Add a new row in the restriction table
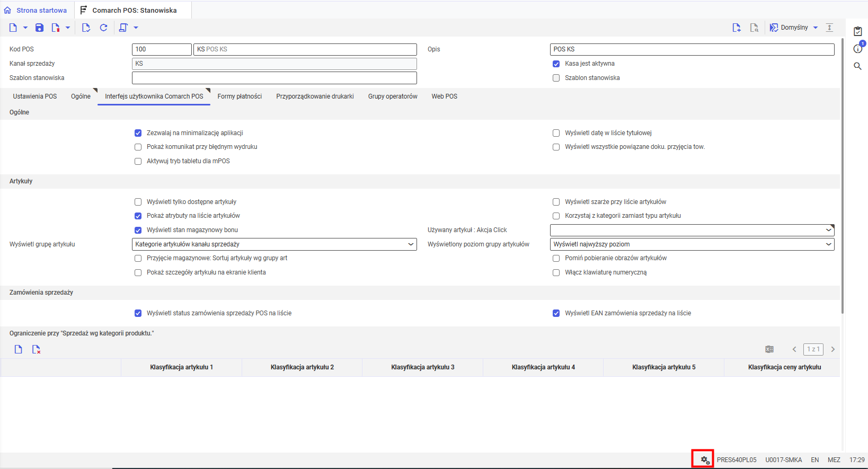The width and height of the screenshot is (868, 469). pyautogui.click(x=19, y=349)
